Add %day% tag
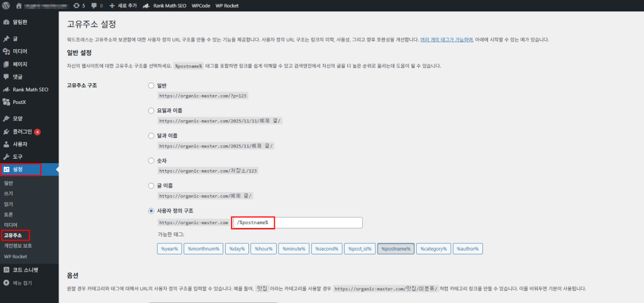 pyautogui.click(x=237, y=249)
